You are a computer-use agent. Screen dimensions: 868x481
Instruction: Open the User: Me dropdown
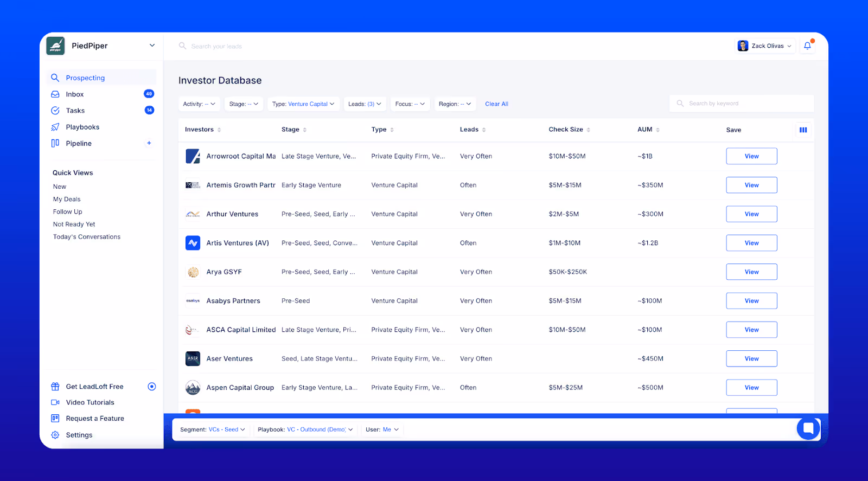[382, 429]
